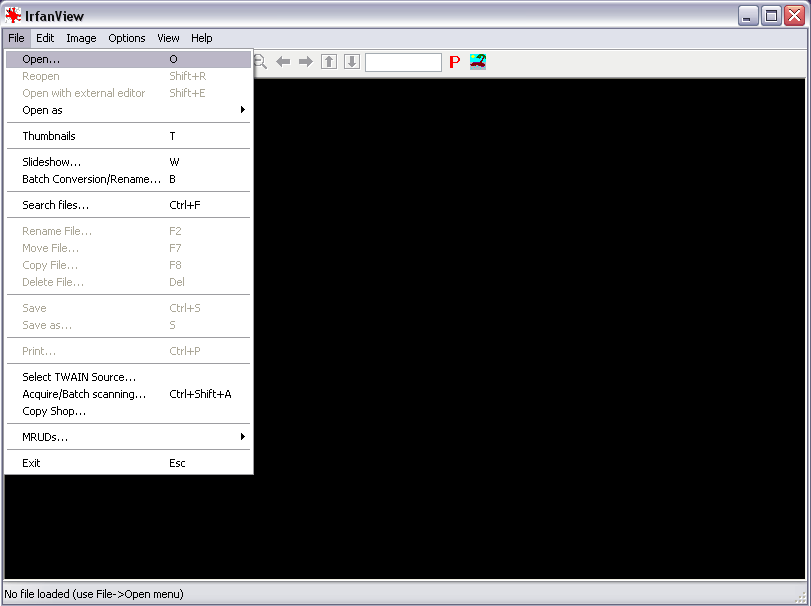Click the IrfanView logo in title bar
Viewport: 811px width, 606px height.
point(14,15)
